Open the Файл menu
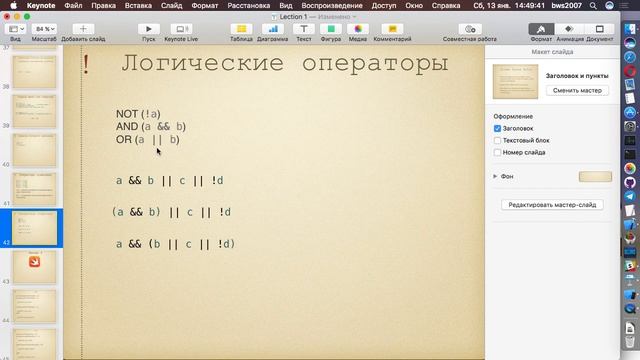The image size is (640, 360). (x=73, y=6)
